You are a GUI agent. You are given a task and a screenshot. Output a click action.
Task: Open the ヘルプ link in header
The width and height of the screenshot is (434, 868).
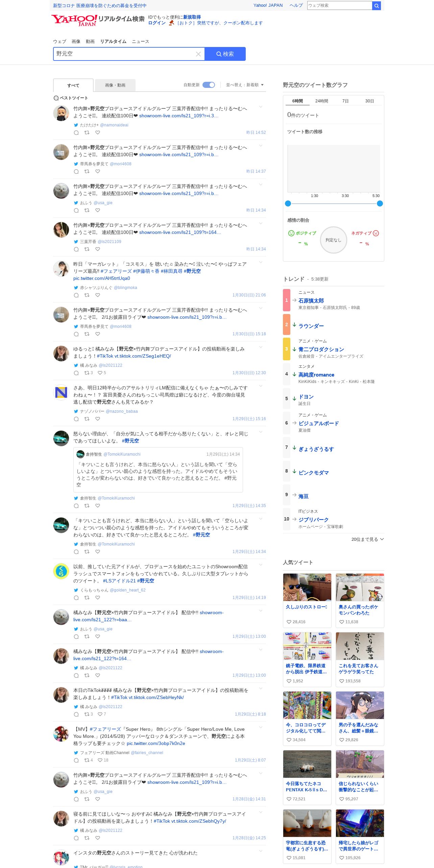pyautogui.click(x=296, y=5)
